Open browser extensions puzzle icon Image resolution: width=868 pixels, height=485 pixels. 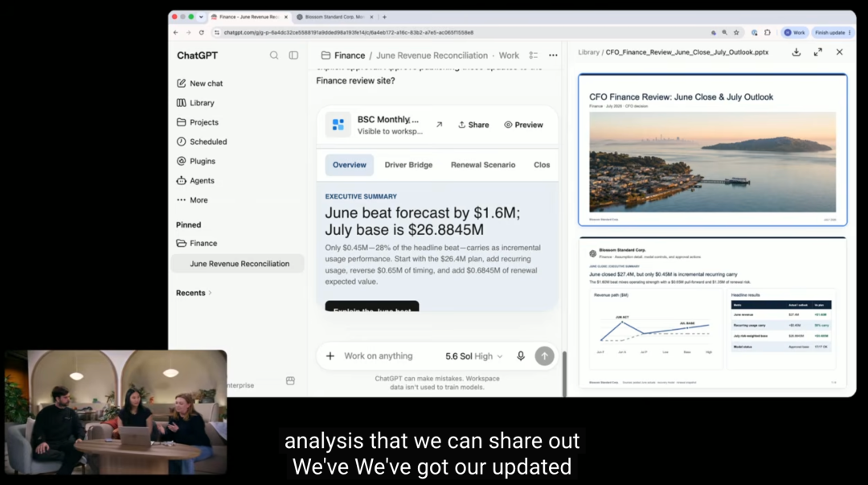tap(768, 33)
